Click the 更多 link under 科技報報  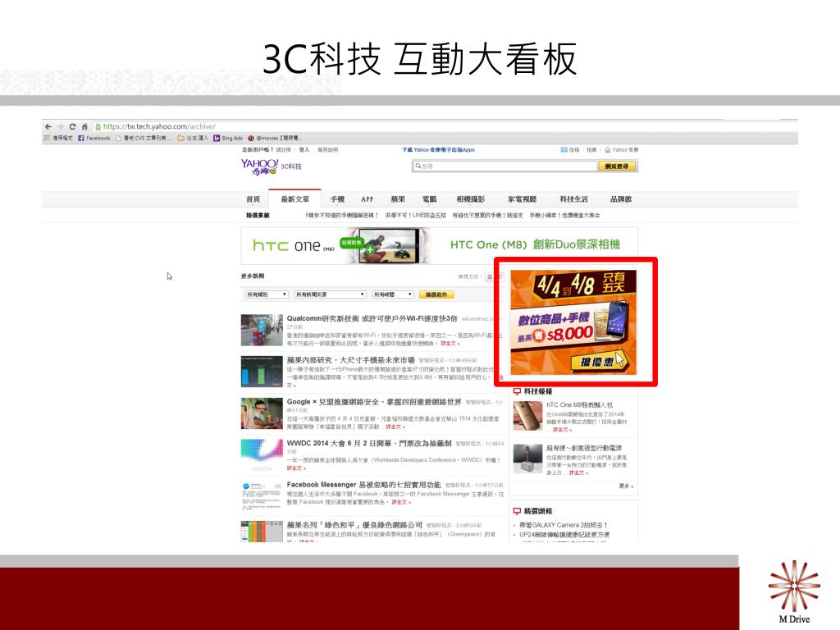pyautogui.click(x=626, y=486)
